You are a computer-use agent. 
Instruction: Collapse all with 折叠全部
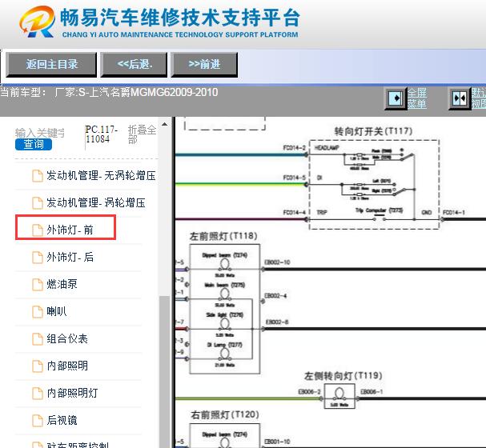click(x=142, y=134)
